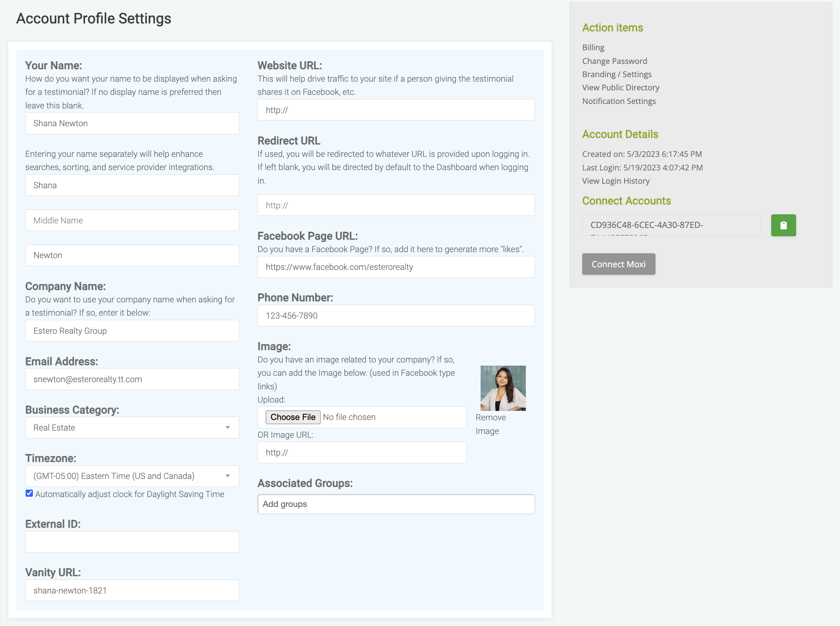Click the green clipboard copy icon
840x626 pixels.
click(x=783, y=225)
